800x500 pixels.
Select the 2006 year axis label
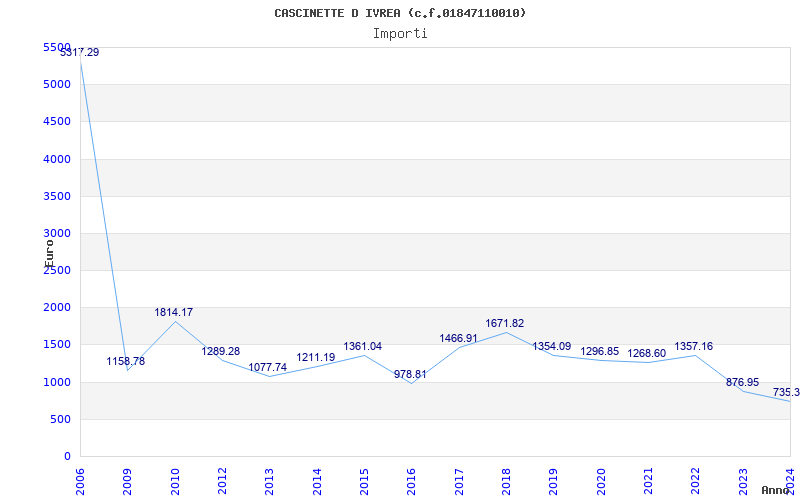[80, 482]
